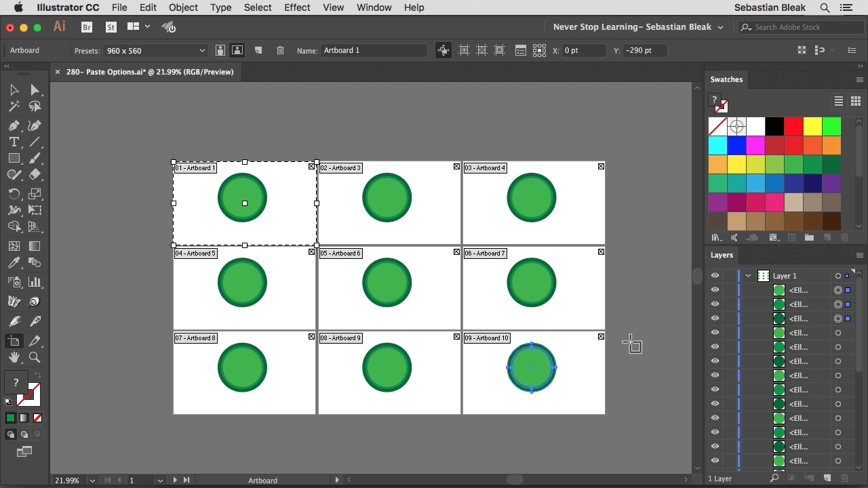Open the Object menu

(183, 7)
